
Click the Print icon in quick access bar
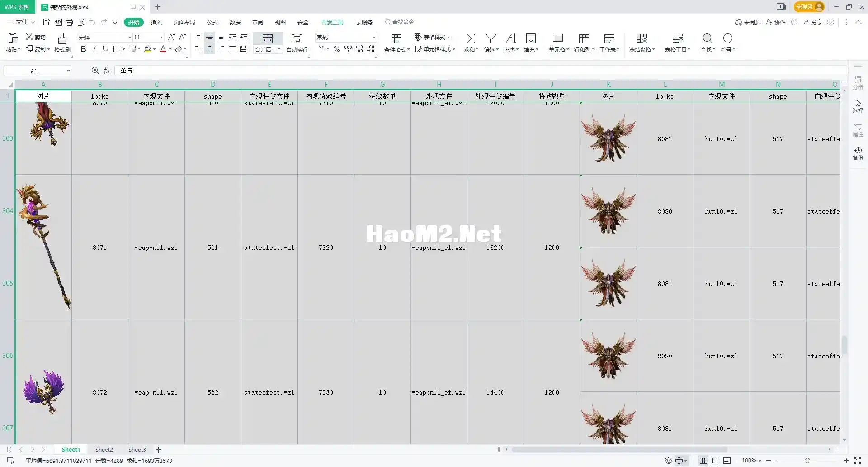(69, 22)
